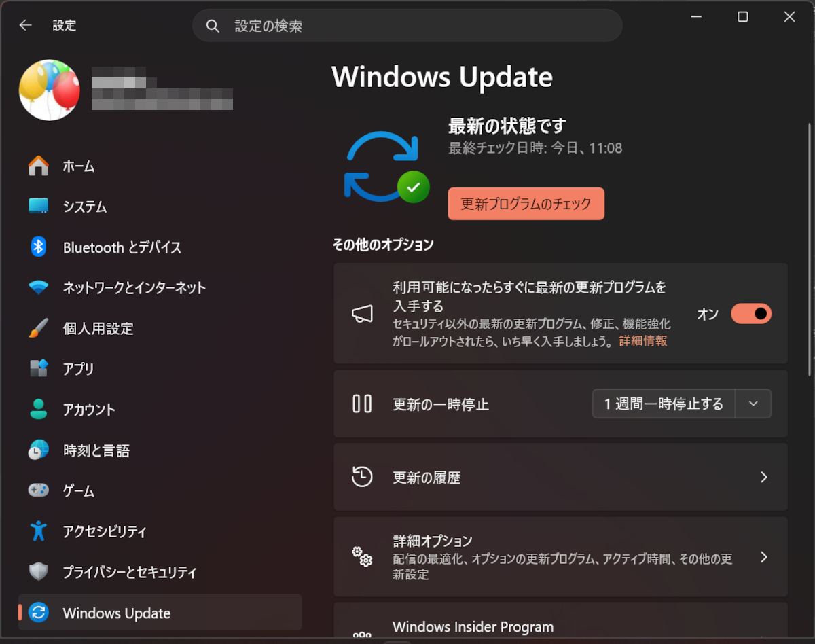Viewport: 815px width, 644px height.
Task: Click the user profile balloon avatar
Action: point(50,90)
